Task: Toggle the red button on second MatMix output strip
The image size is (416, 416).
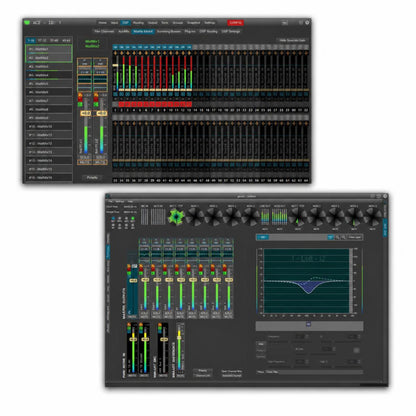Action: coord(96,99)
